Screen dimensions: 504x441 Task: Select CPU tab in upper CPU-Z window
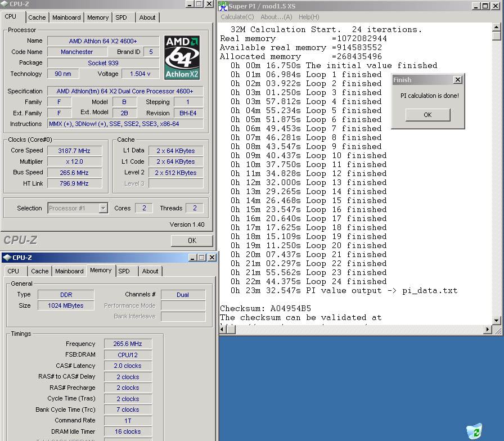click(10, 16)
